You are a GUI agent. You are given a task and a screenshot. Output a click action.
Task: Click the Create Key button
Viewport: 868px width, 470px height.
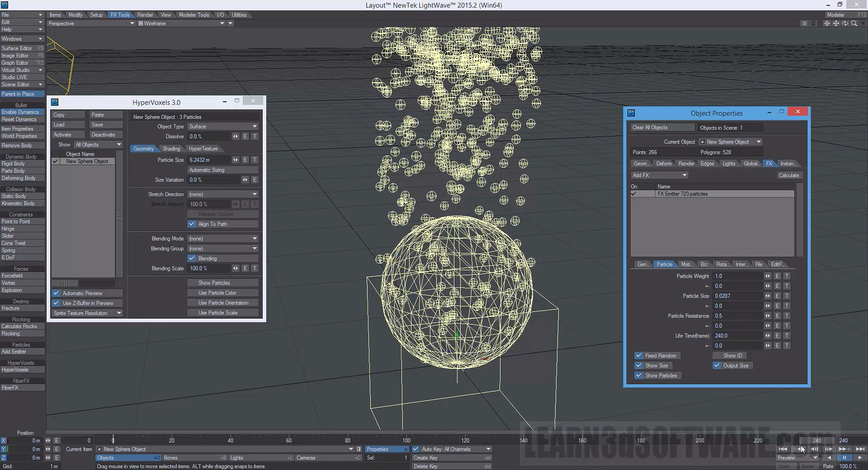click(452, 458)
